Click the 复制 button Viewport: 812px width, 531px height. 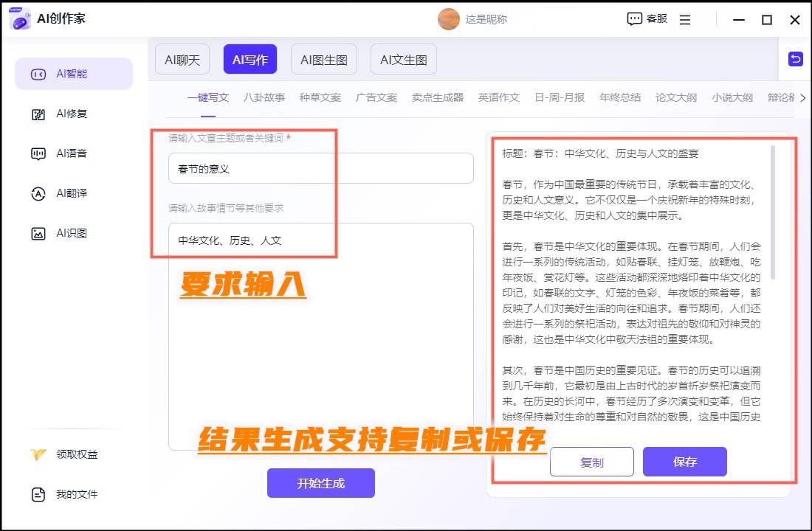point(592,462)
